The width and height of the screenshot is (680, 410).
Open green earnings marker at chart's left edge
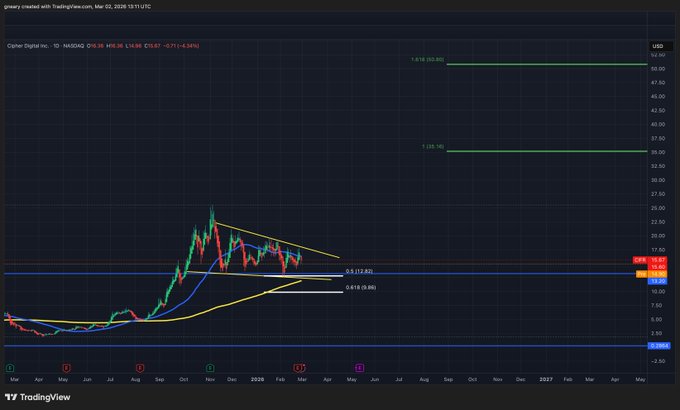click(x=10, y=368)
